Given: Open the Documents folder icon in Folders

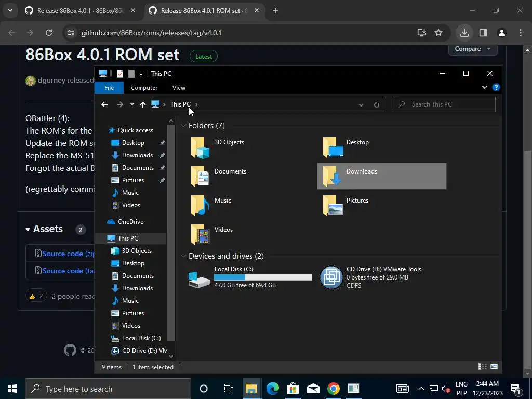Looking at the screenshot, I should tap(200, 177).
